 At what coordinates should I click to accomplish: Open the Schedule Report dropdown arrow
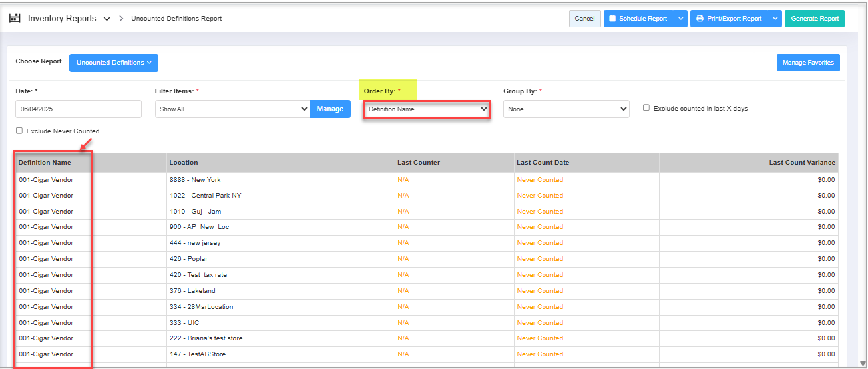(680, 19)
